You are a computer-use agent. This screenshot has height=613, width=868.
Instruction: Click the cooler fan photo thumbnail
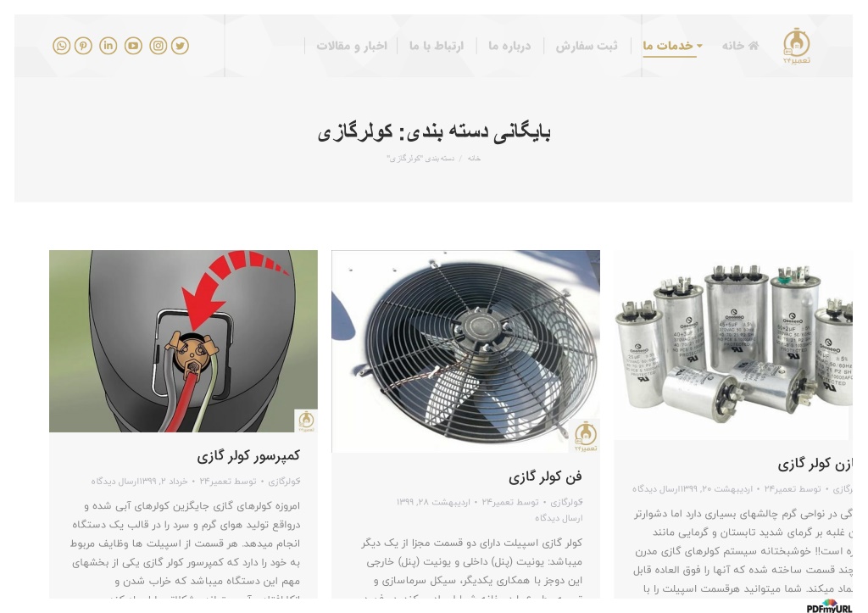465,352
